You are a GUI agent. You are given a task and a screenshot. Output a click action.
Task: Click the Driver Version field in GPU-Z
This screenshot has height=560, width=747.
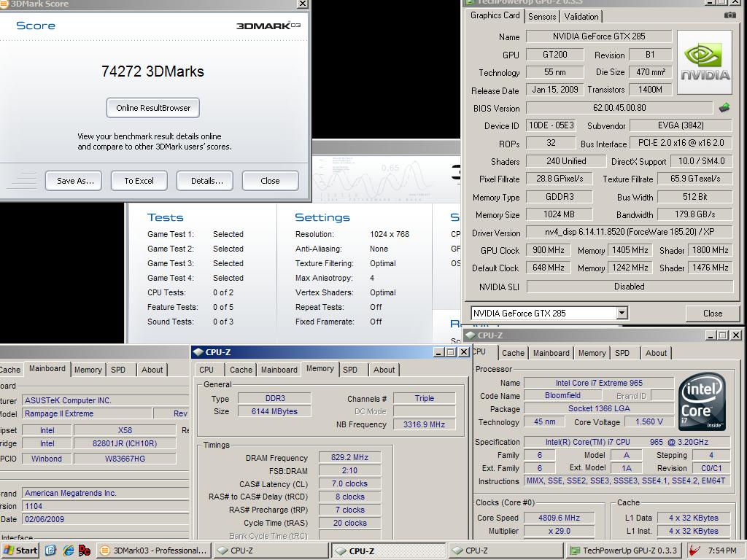[x=629, y=232]
